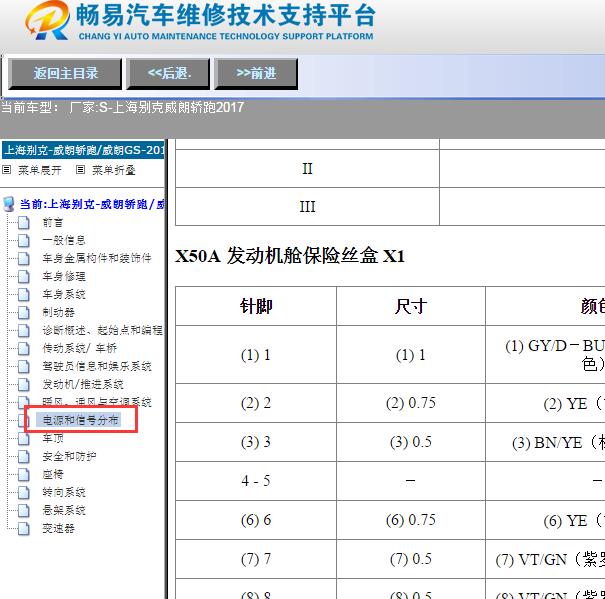Click the 当前车型 vehicle info text
This screenshot has width=605, height=599.
122,107
